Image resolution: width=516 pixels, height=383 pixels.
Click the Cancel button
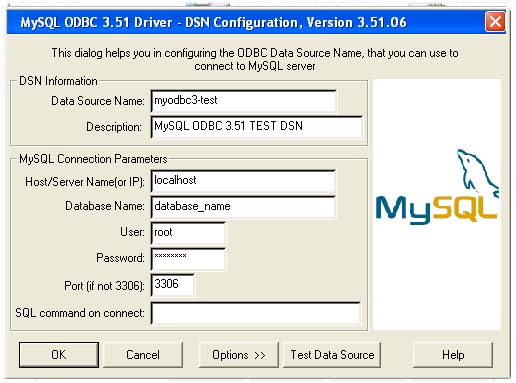point(143,355)
